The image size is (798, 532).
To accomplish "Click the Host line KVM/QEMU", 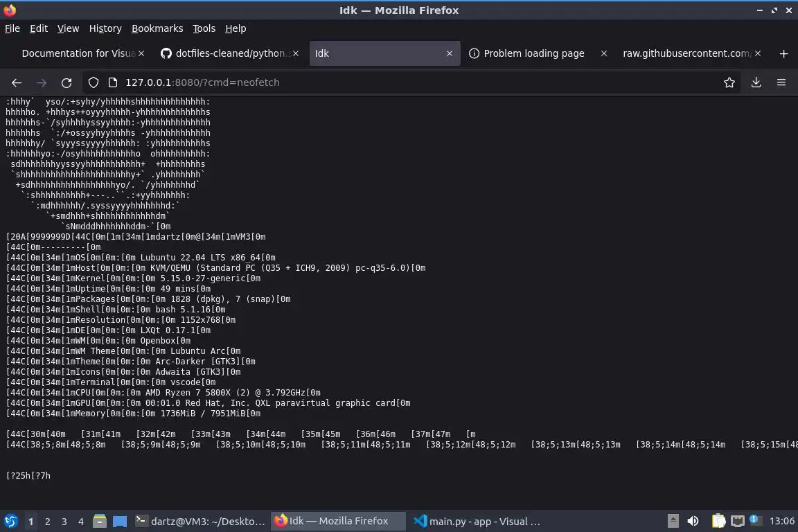I will click(216, 268).
